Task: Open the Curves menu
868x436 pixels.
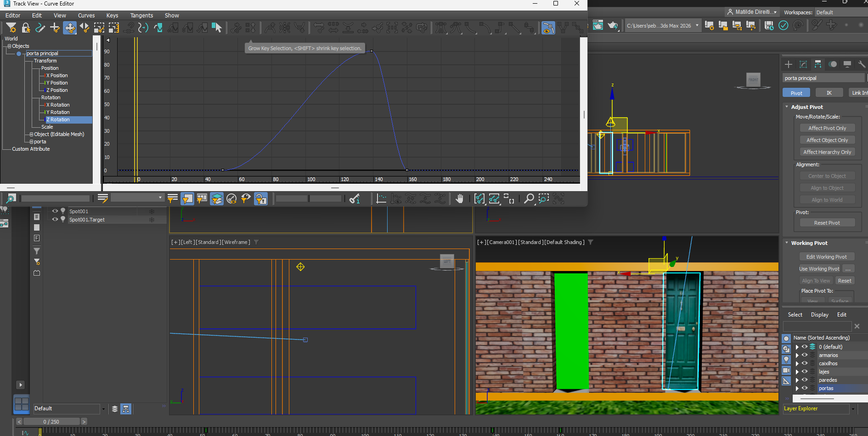Action: (x=86, y=16)
